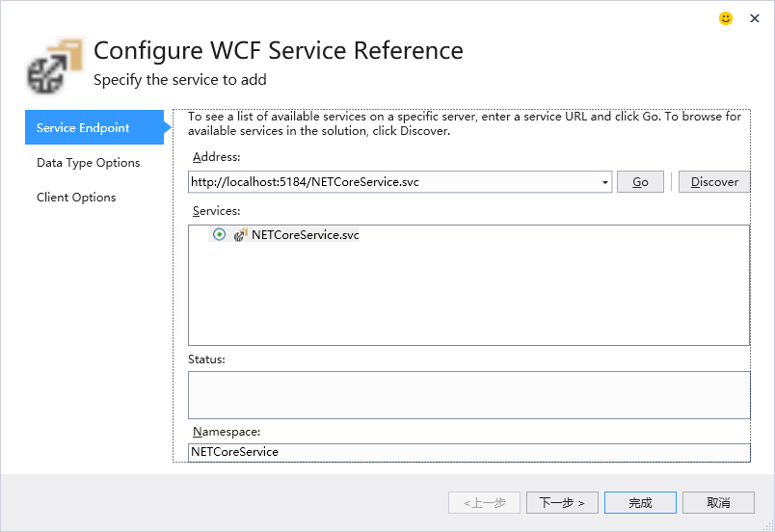
Task: Click the Go button
Action: point(640,182)
